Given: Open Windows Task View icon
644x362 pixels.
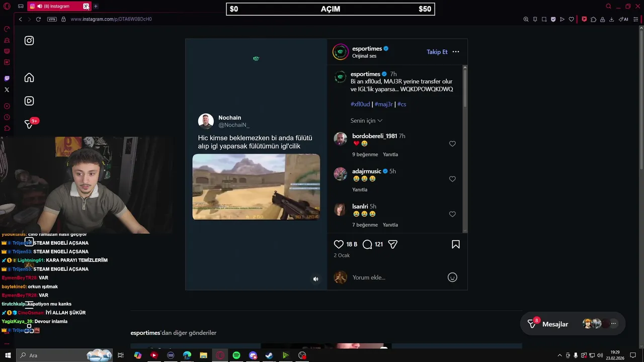Looking at the screenshot, I should click(x=121, y=355).
